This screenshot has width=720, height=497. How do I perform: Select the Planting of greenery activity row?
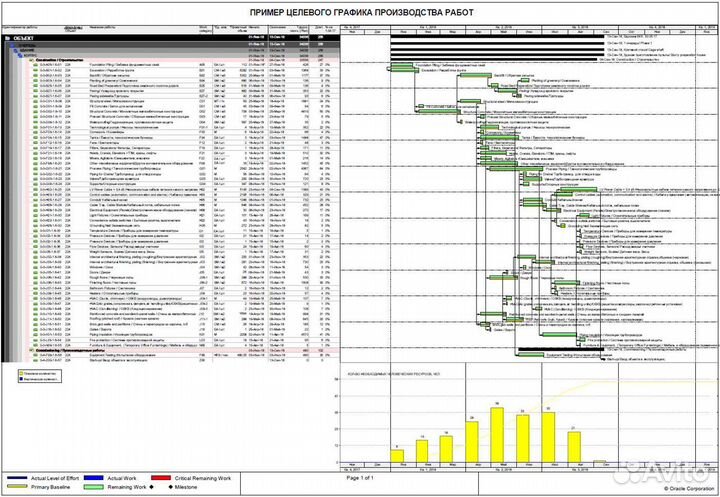100,81
